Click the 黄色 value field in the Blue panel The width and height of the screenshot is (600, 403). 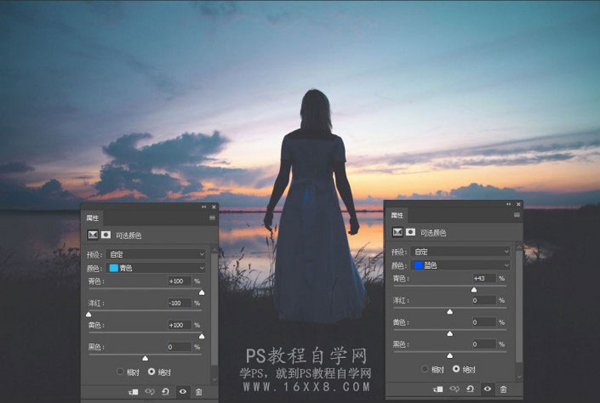coord(484,322)
